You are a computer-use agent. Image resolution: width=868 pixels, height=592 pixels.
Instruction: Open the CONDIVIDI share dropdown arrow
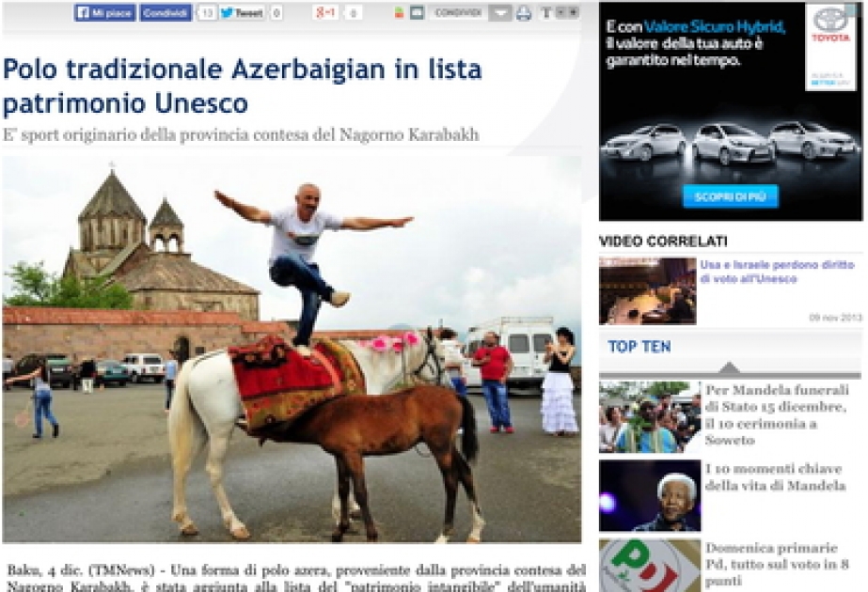tap(500, 13)
